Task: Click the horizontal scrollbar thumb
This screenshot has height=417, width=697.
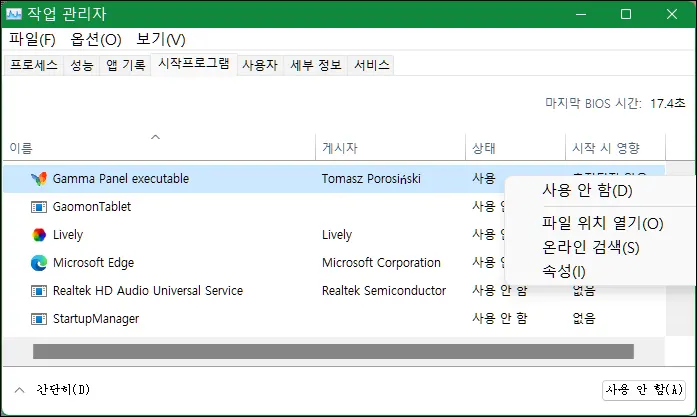Action: [x=333, y=351]
